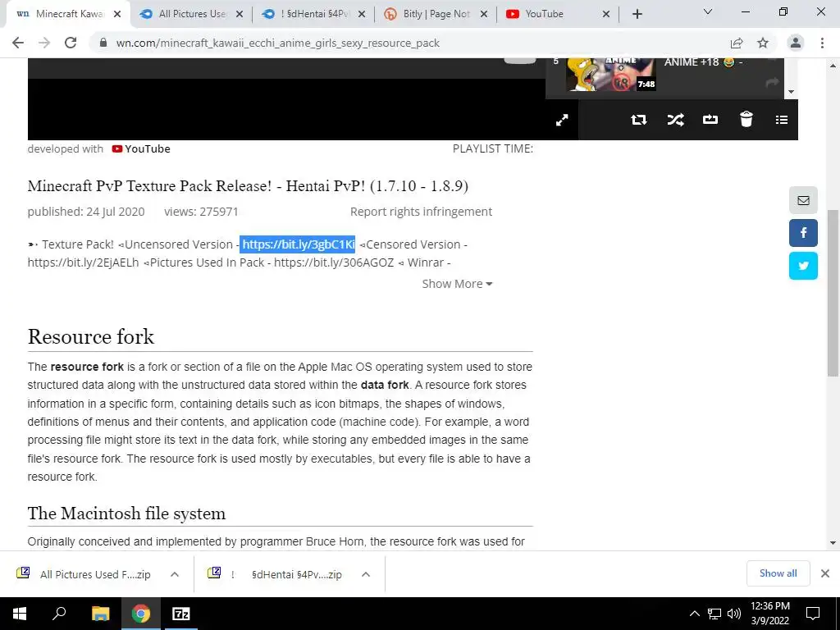Show hidden system tray icons
Screen dimensions: 840x630
694,614
